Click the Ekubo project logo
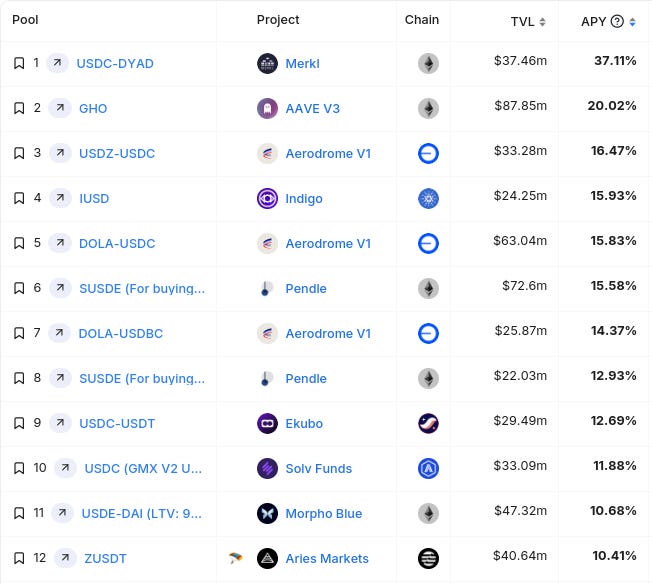The width and height of the screenshot is (652, 584). tap(267, 423)
